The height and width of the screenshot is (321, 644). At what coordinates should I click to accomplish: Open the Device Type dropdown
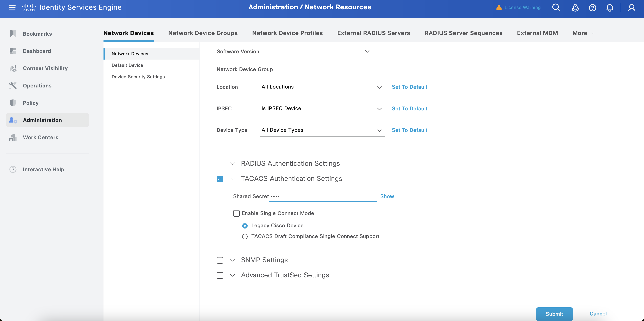(322, 130)
